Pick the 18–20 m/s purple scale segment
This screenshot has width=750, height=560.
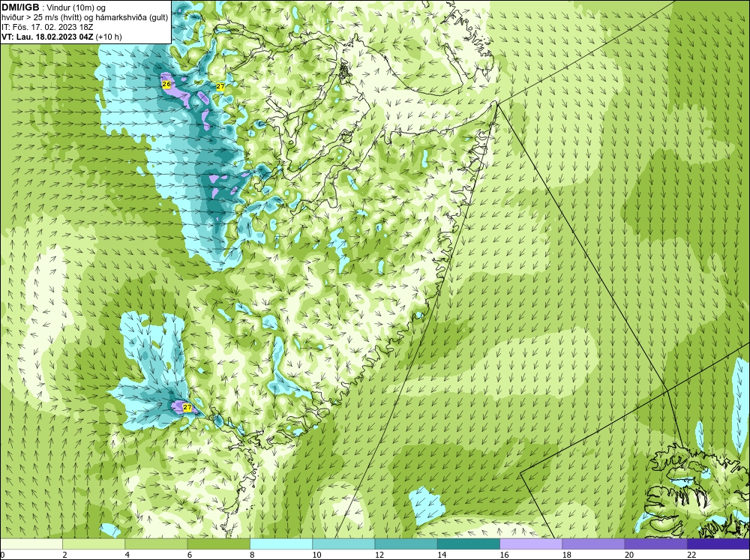pos(593,544)
